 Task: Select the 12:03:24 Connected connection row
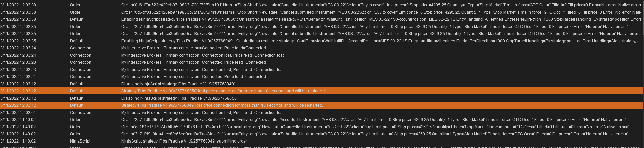point(194,48)
